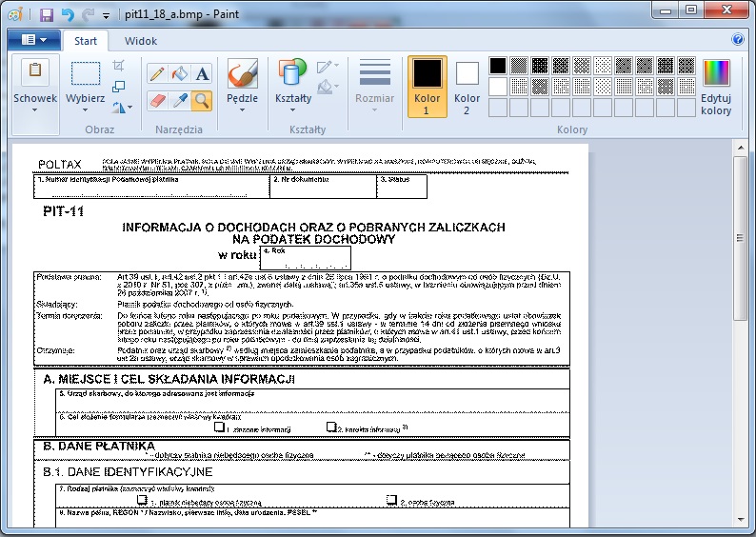Click 'B.1. DANE IDENTYFIKACYJNE' heading
This screenshot has height=537, width=756.
click(x=128, y=471)
